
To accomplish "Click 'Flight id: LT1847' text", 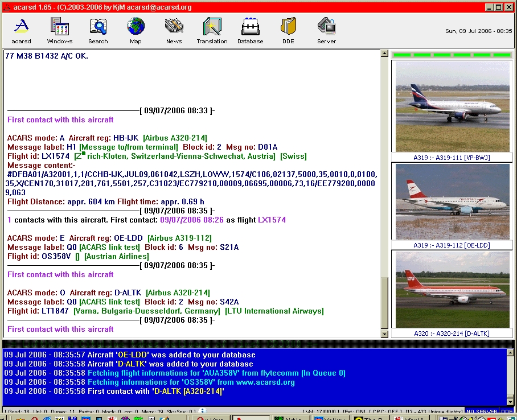I will click(38, 311).
